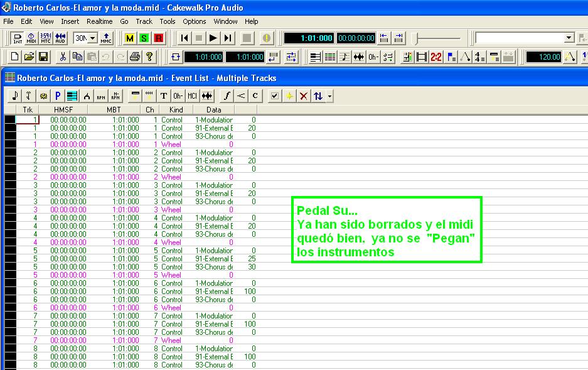Copy the selection to clipboard
The width and height of the screenshot is (588, 370).
[77, 57]
